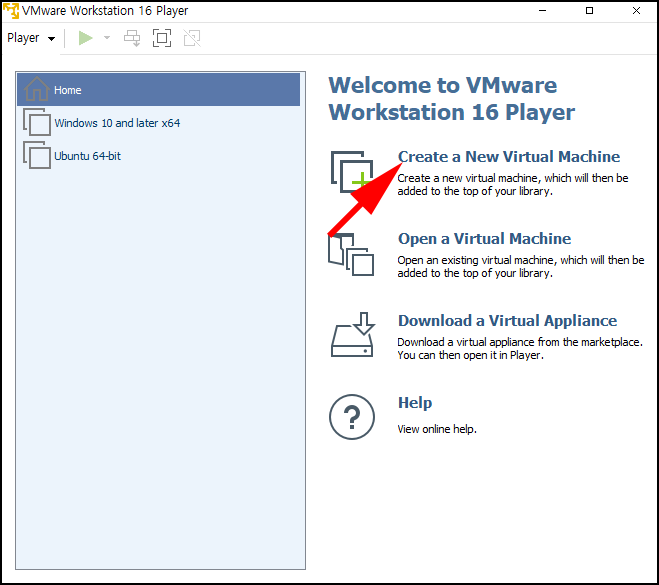The width and height of the screenshot is (659, 585).
Task: Click the new virtual machine plus icon
Action: pos(352,172)
